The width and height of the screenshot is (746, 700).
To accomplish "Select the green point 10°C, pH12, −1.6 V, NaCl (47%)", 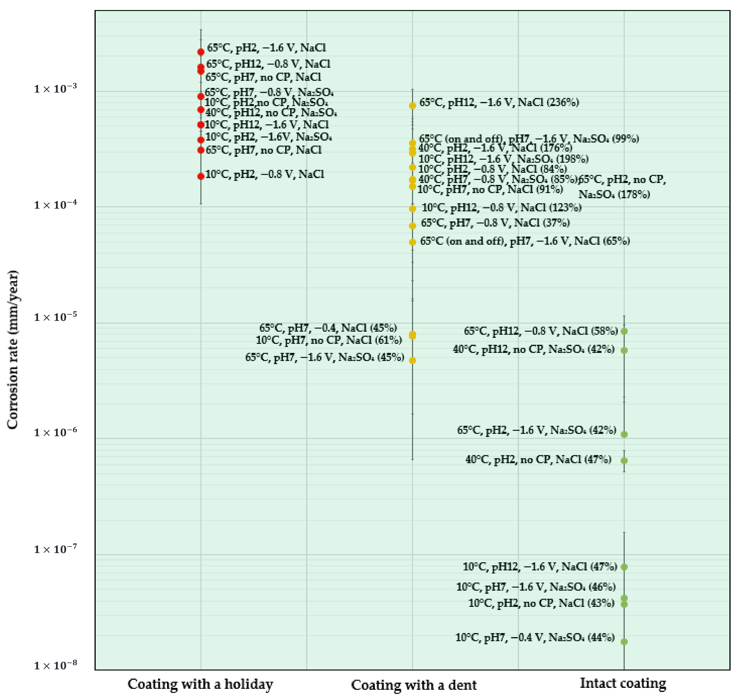I will pyautogui.click(x=624, y=567).
